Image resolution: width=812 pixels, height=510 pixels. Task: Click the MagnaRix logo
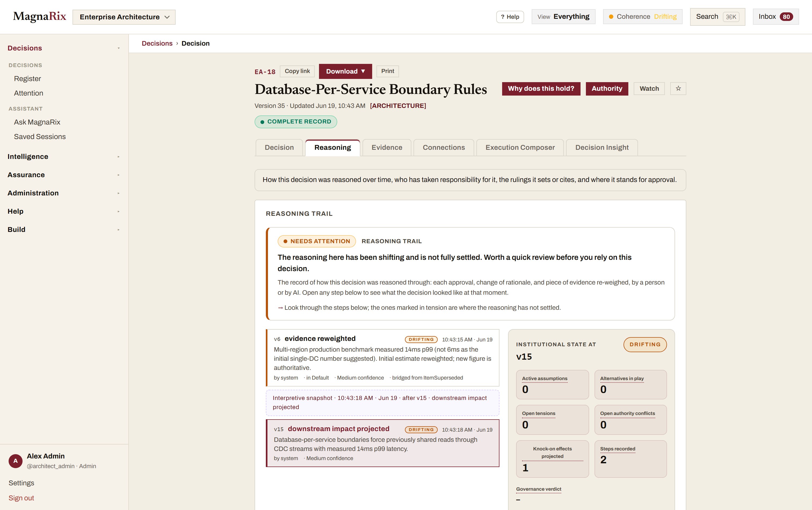click(x=39, y=17)
